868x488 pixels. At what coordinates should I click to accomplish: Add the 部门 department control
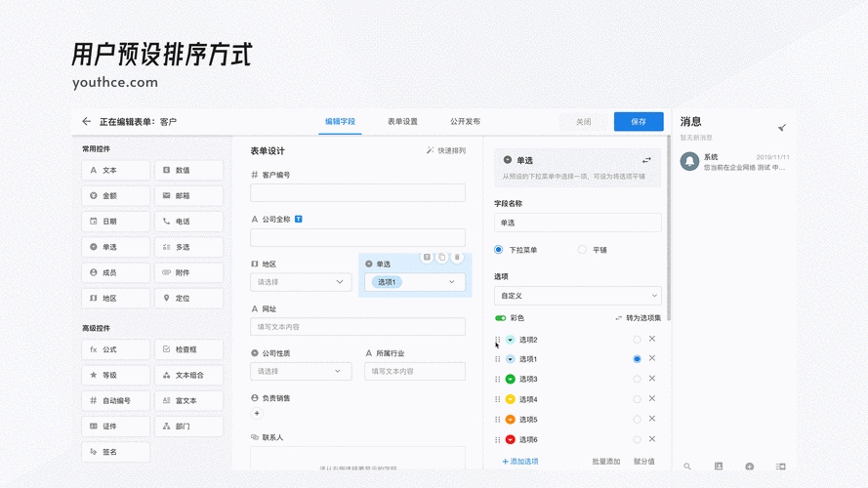[x=188, y=427]
